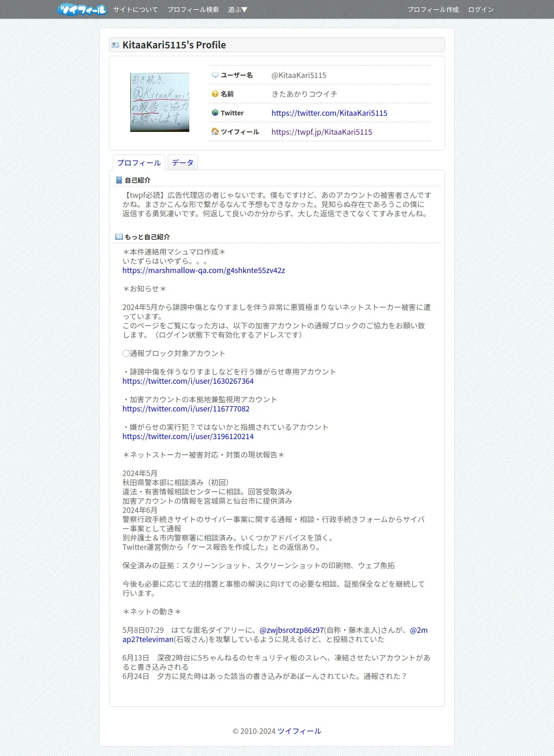
Task: Switch to the プロフィール tab
Action: coord(139,162)
